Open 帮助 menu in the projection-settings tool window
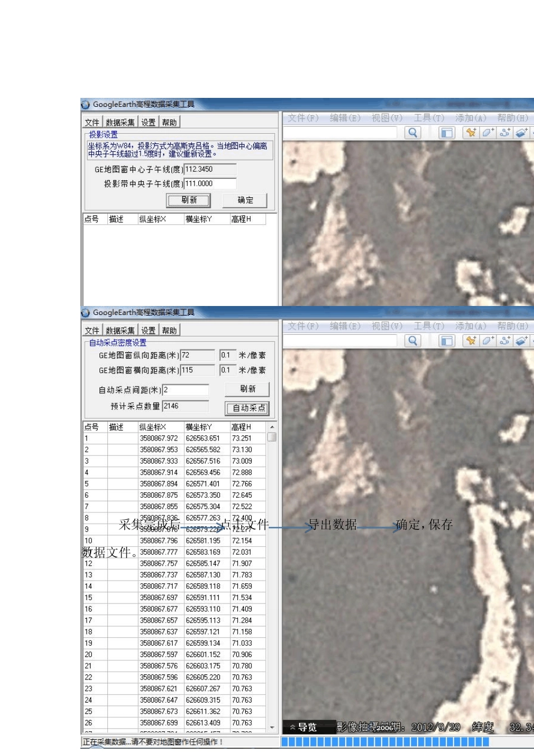The height and width of the screenshot is (756, 534). (x=169, y=123)
